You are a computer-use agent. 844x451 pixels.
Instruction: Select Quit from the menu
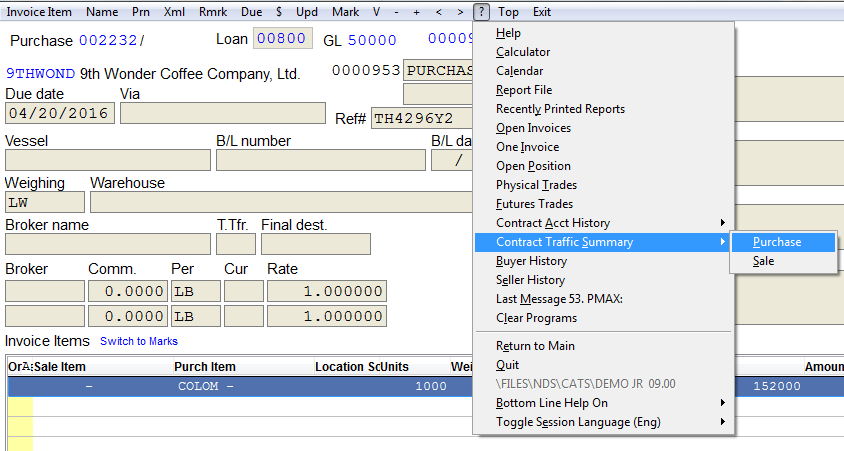[x=603, y=365]
